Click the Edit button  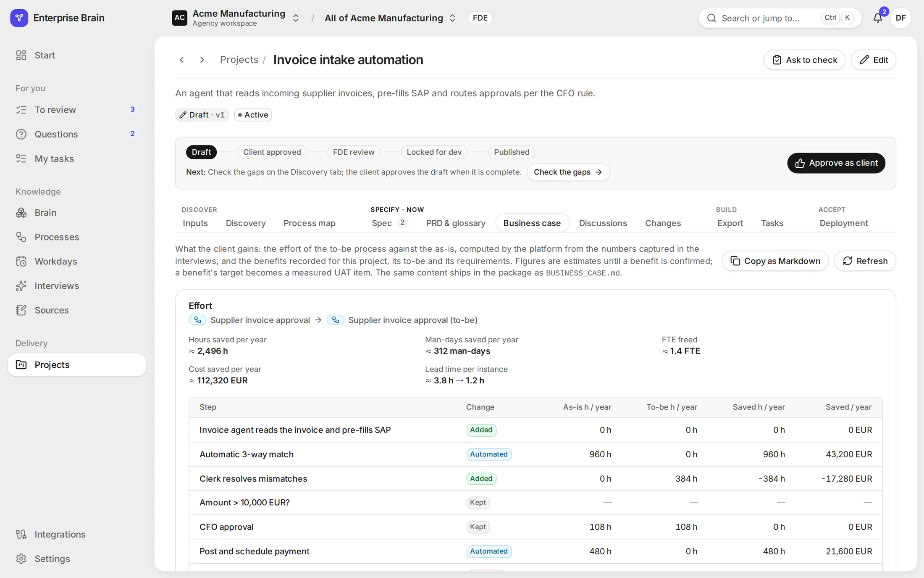point(874,60)
